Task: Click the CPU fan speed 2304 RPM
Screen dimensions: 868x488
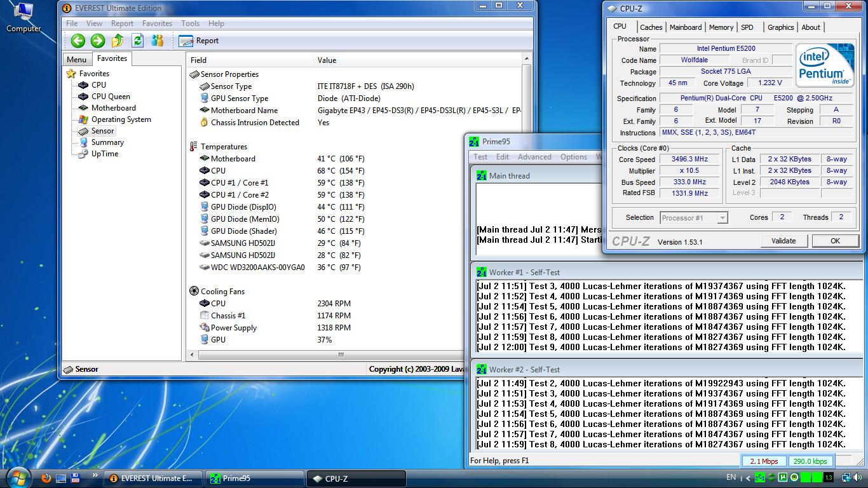Action: (334, 304)
